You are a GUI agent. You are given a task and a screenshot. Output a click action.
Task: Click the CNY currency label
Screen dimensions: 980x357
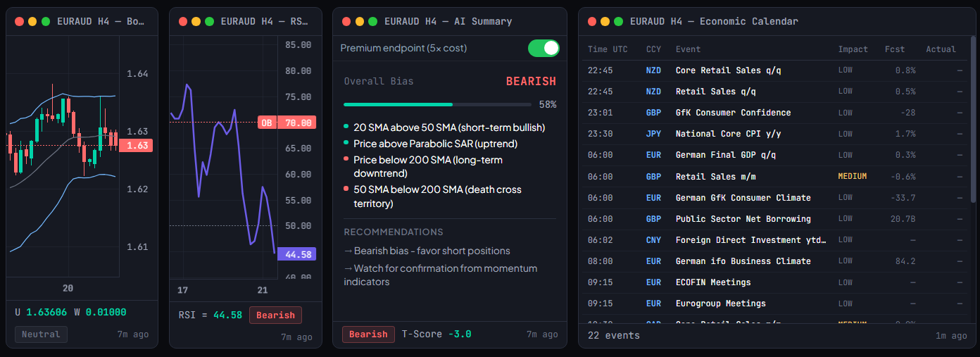click(653, 240)
